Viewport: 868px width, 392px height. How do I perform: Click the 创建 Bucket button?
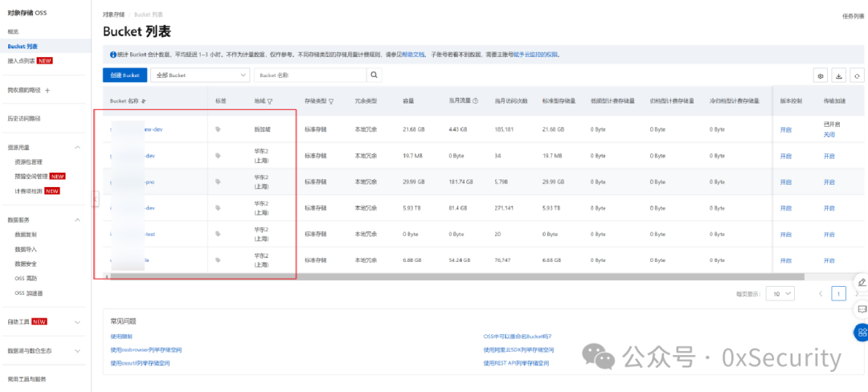pos(125,76)
